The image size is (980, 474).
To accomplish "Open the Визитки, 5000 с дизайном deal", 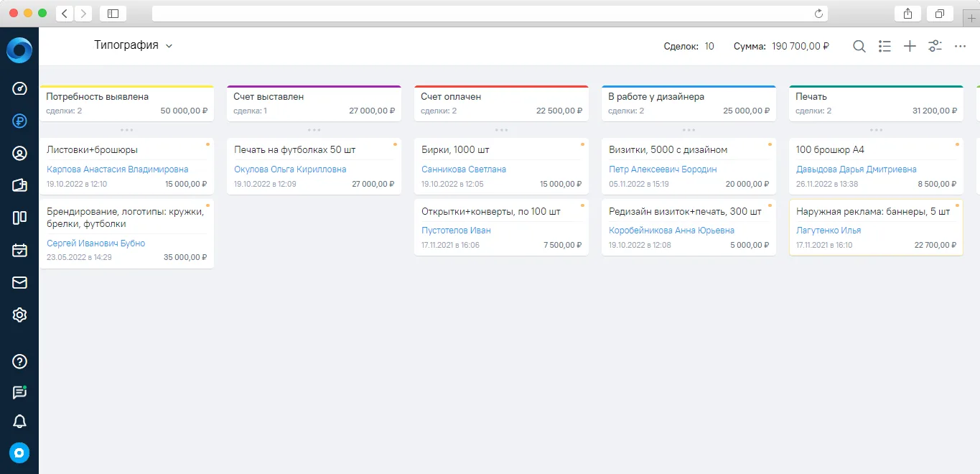I will coord(689,166).
